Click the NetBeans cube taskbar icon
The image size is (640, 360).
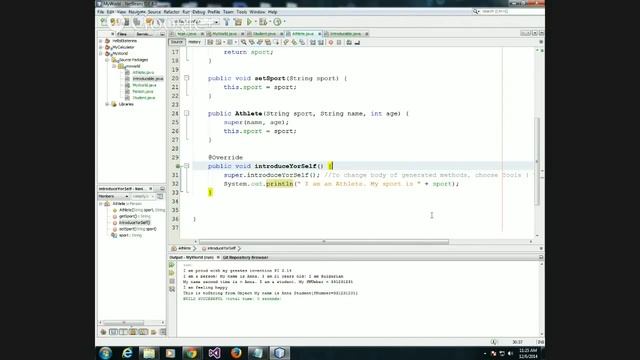coord(280,353)
